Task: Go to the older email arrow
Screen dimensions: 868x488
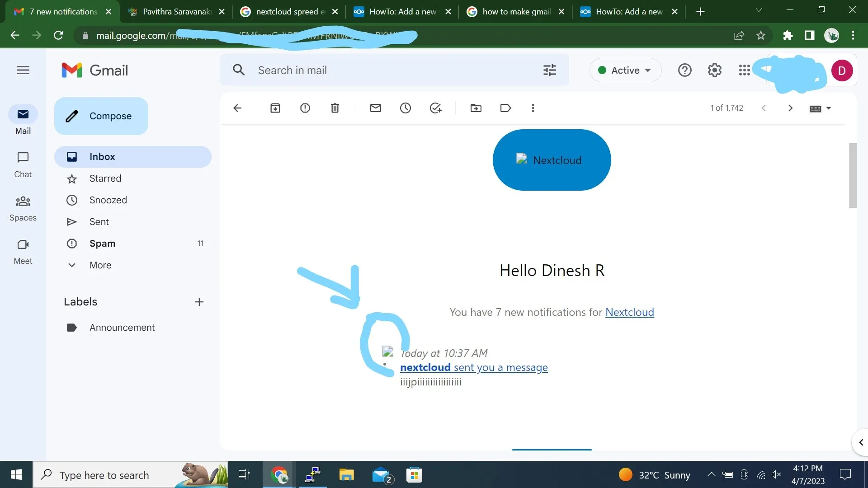Action: 790,108
